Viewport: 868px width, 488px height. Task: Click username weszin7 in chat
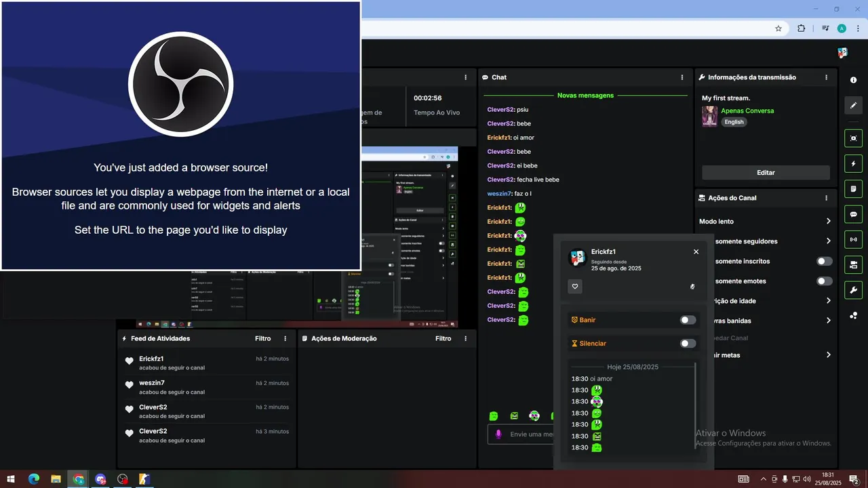point(500,194)
